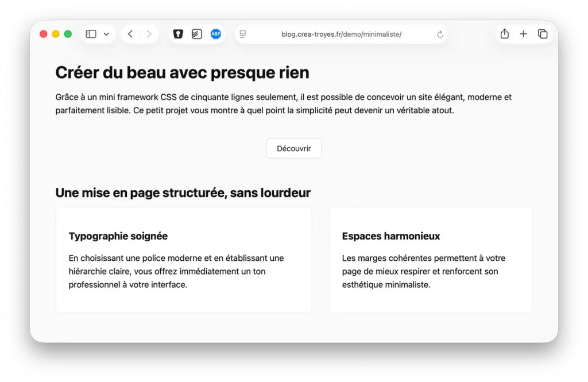The width and height of the screenshot is (588, 382).
Task: Toggle the Safari sidebar
Action: (x=90, y=34)
